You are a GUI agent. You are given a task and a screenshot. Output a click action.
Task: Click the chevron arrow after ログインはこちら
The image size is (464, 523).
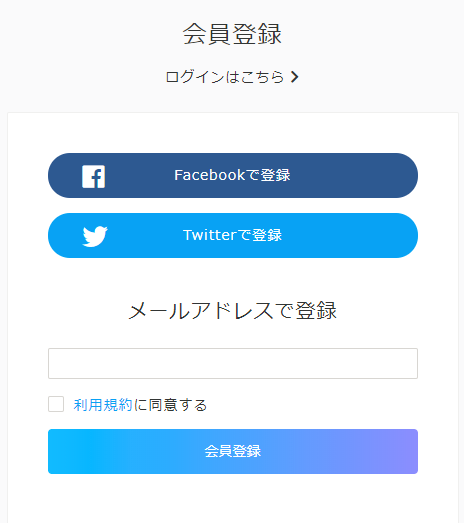click(294, 77)
